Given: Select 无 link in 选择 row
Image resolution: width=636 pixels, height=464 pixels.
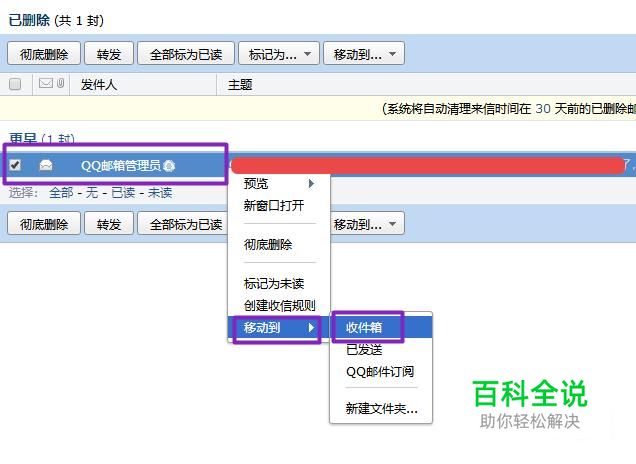Looking at the screenshot, I should coord(92,192).
